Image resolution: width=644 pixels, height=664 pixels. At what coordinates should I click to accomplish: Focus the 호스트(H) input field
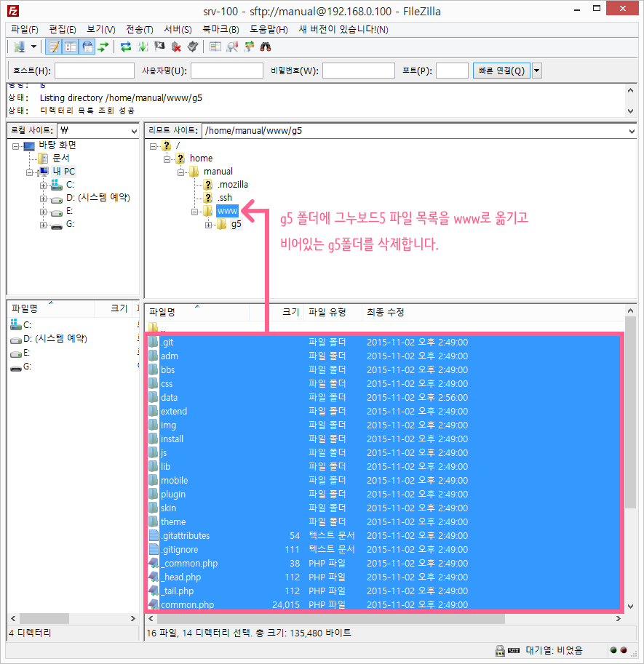coord(95,71)
